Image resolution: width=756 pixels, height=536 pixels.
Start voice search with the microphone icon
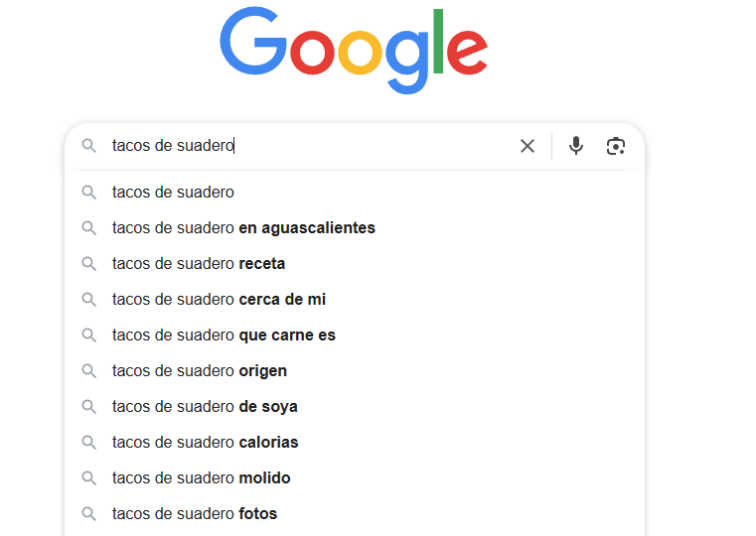576,146
